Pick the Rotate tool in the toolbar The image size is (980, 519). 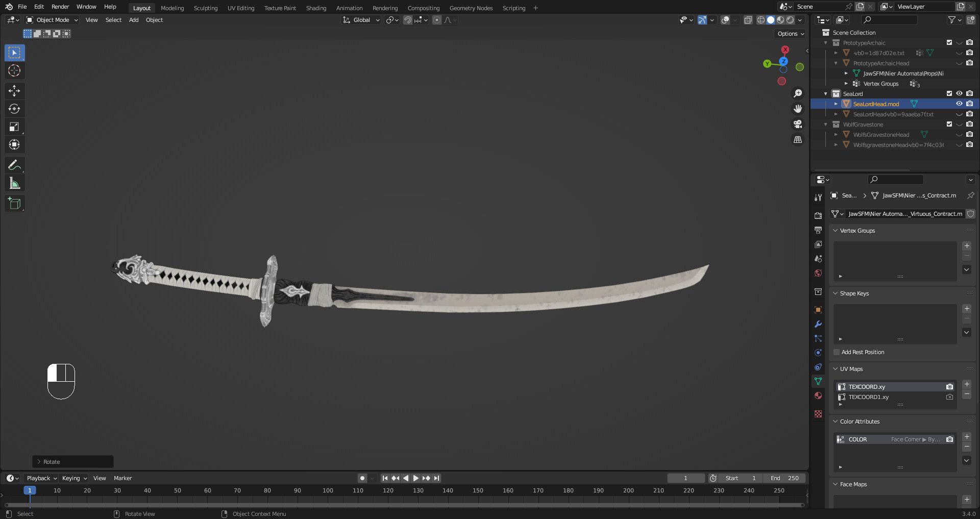tap(14, 109)
